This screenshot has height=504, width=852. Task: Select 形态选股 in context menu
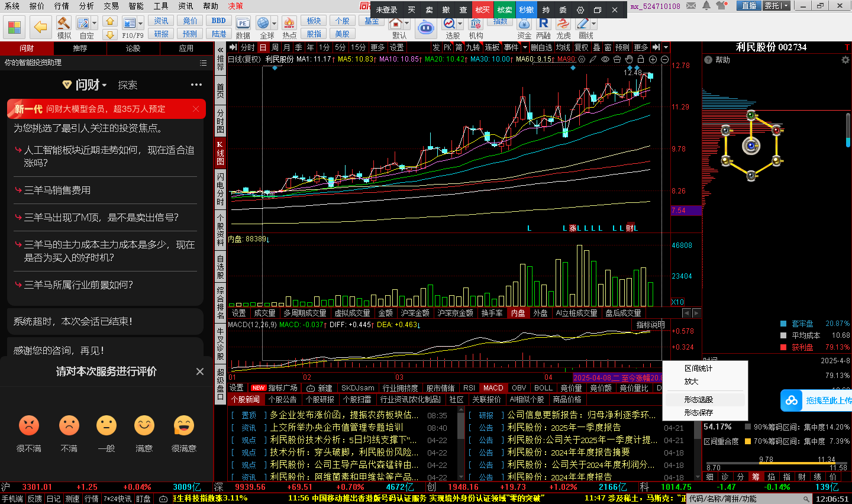(699, 400)
